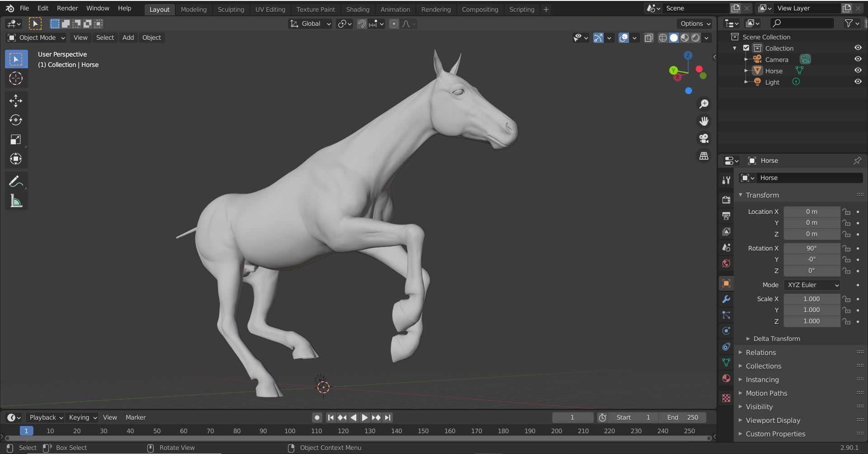Edit the Rotation X value field
This screenshot has height=454, width=868.
tap(811, 248)
